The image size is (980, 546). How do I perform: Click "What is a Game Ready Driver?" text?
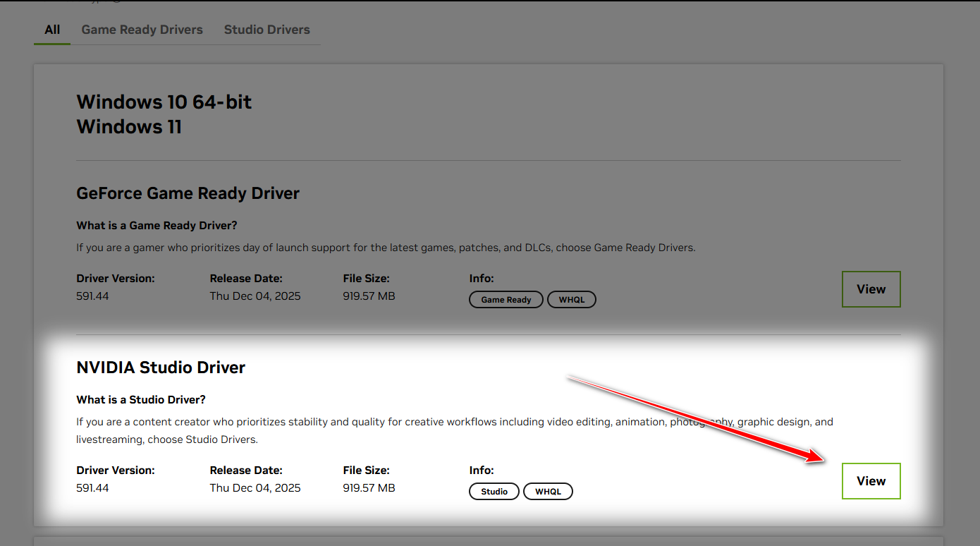click(157, 226)
